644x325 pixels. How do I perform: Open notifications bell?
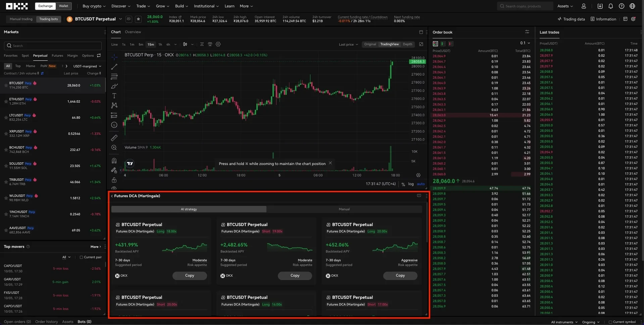coord(611,6)
